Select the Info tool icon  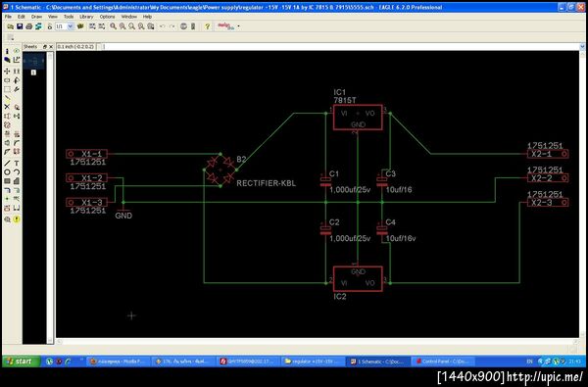(x=7, y=51)
